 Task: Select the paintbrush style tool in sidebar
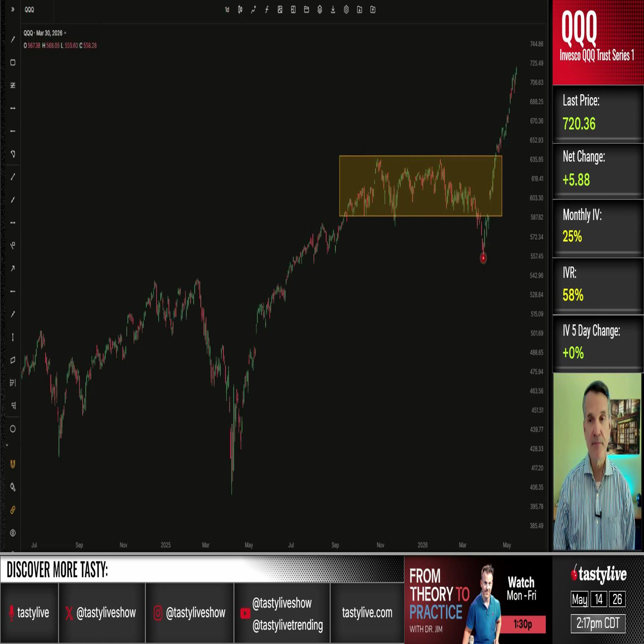(x=13, y=487)
